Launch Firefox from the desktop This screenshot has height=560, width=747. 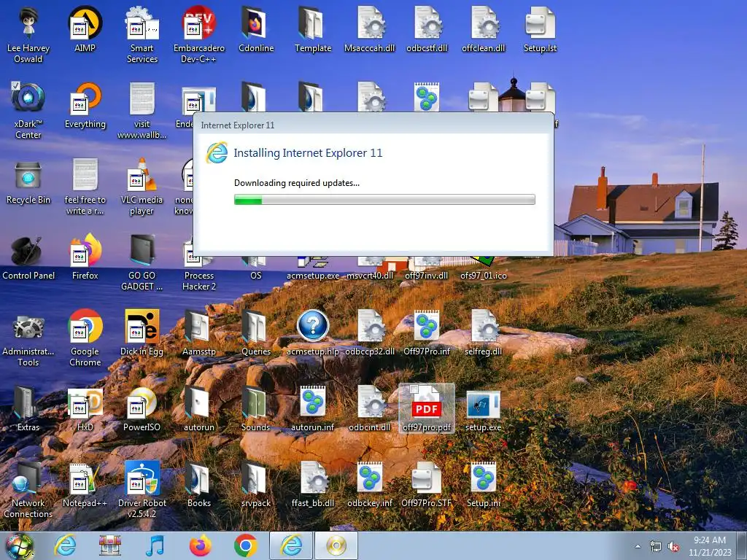pos(85,257)
